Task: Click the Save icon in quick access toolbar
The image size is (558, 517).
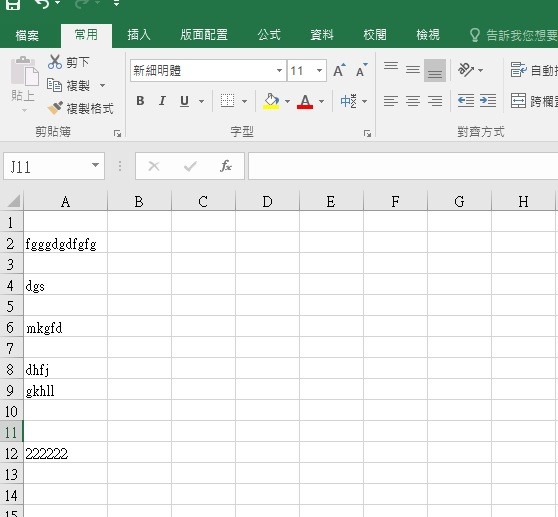Action: (13, 4)
